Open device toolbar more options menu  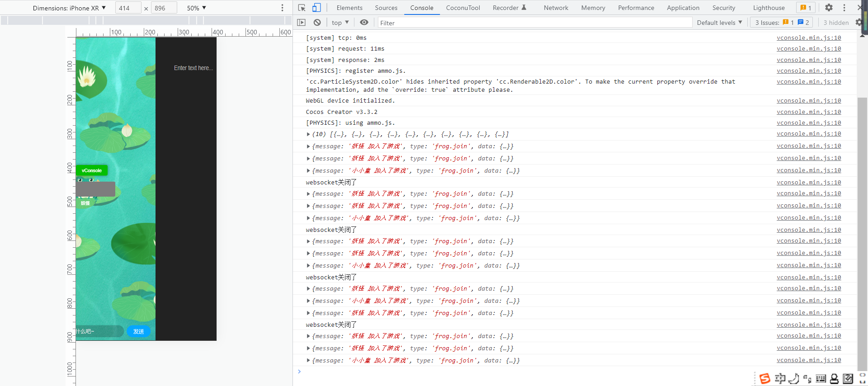283,8
